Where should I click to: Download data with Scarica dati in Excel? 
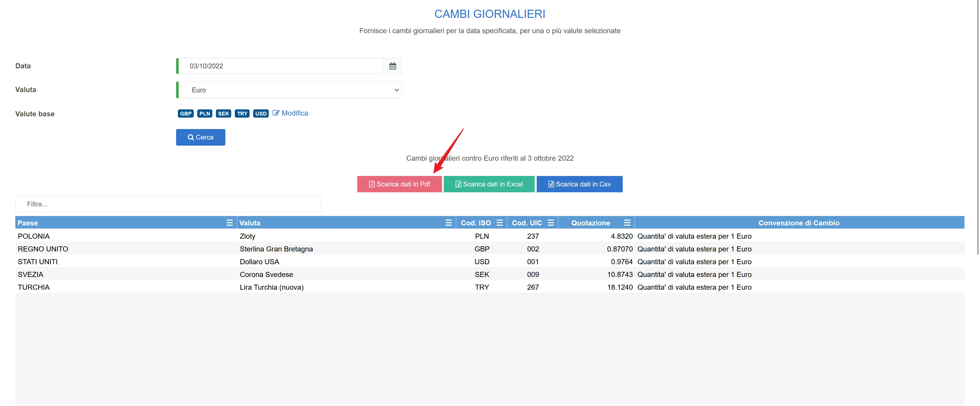[489, 184]
